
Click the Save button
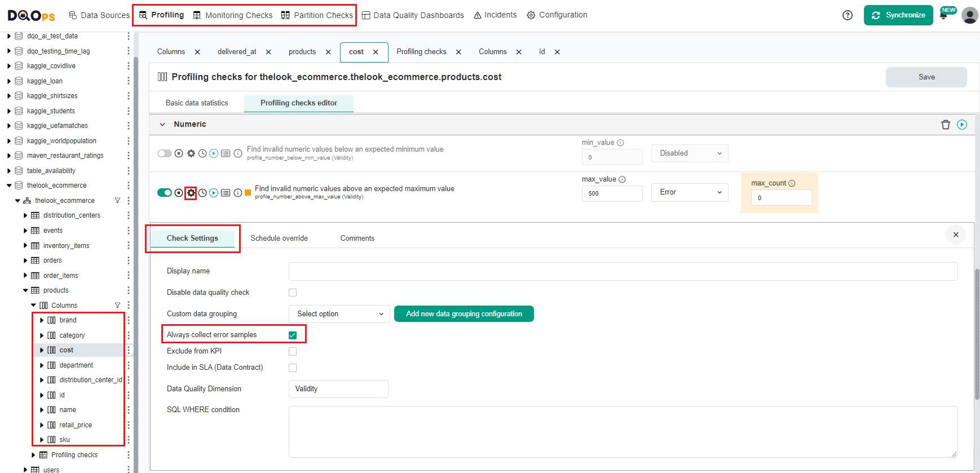(x=926, y=77)
